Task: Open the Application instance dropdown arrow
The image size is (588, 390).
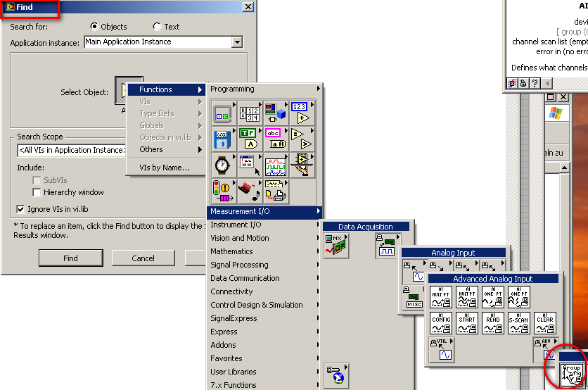Action: point(237,42)
